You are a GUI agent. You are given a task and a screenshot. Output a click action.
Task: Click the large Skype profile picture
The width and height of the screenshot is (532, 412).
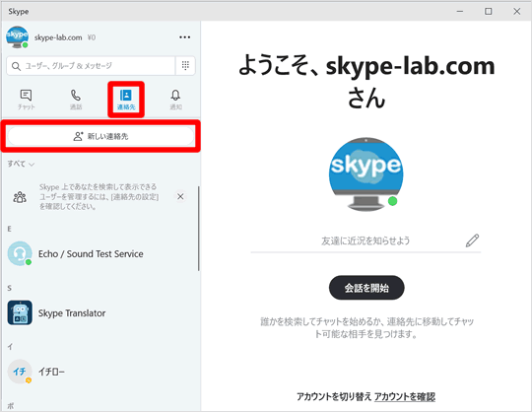coord(366,173)
